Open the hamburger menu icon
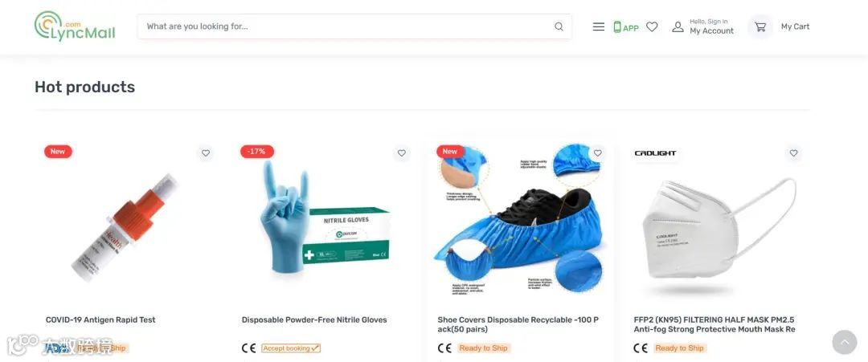The height and width of the screenshot is (362, 868). (599, 26)
